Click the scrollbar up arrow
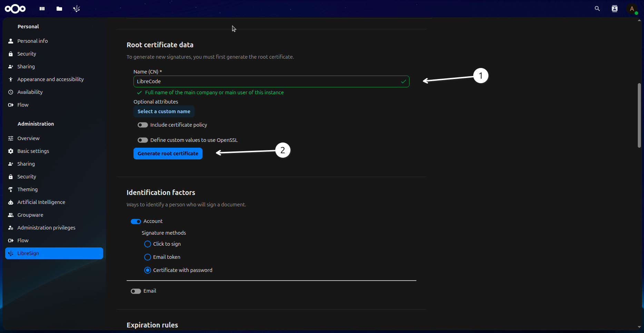 (x=639, y=20)
